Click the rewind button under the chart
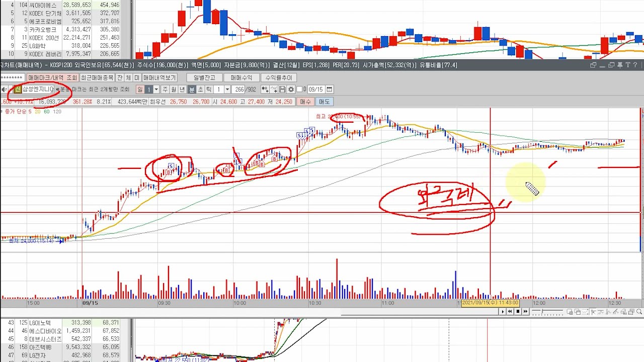The height and width of the screenshot is (362, 644). (510, 312)
